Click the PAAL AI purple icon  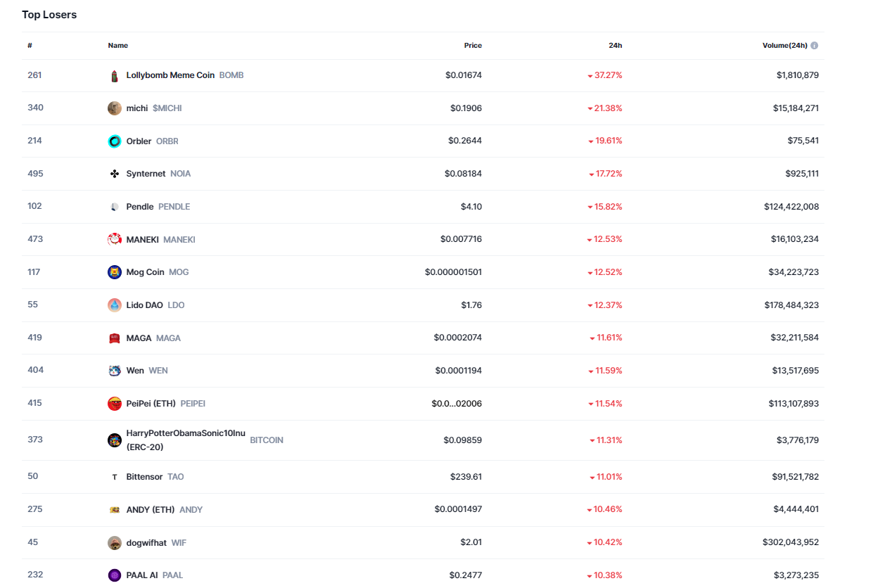coord(115,575)
